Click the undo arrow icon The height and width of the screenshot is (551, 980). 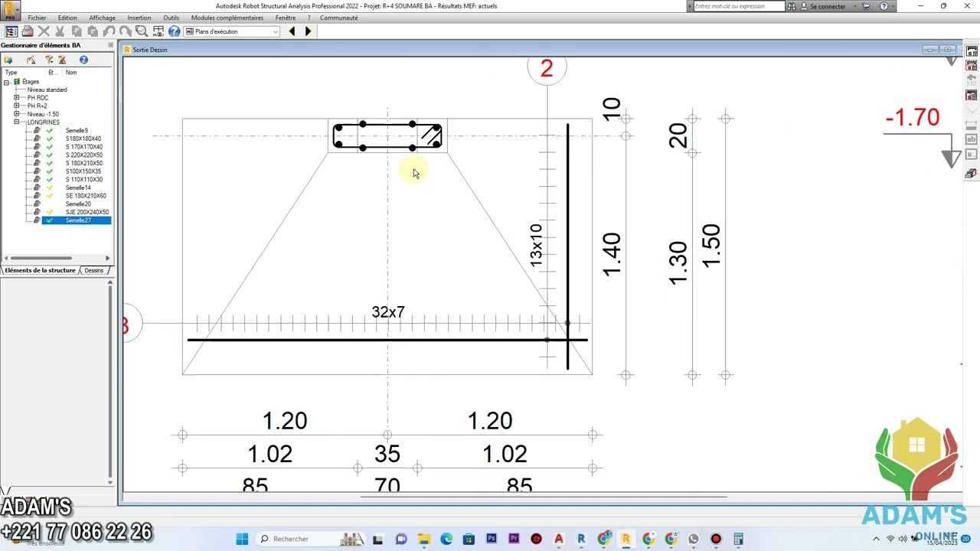(x=109, y=31)
